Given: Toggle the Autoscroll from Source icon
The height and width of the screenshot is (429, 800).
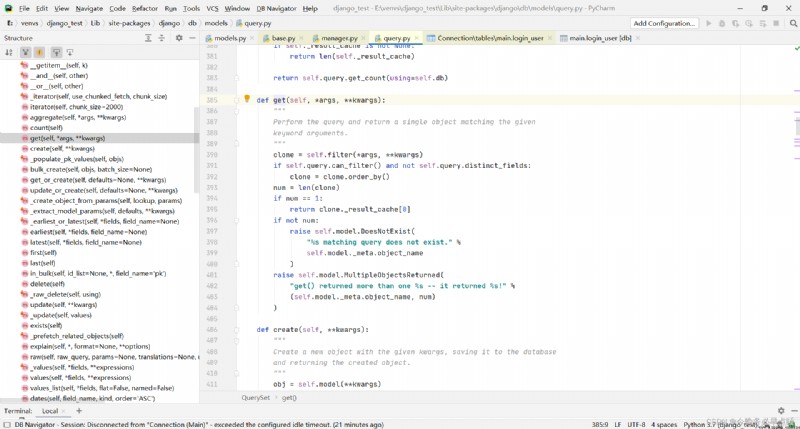Looking at the screenshot, I should 70,52.
